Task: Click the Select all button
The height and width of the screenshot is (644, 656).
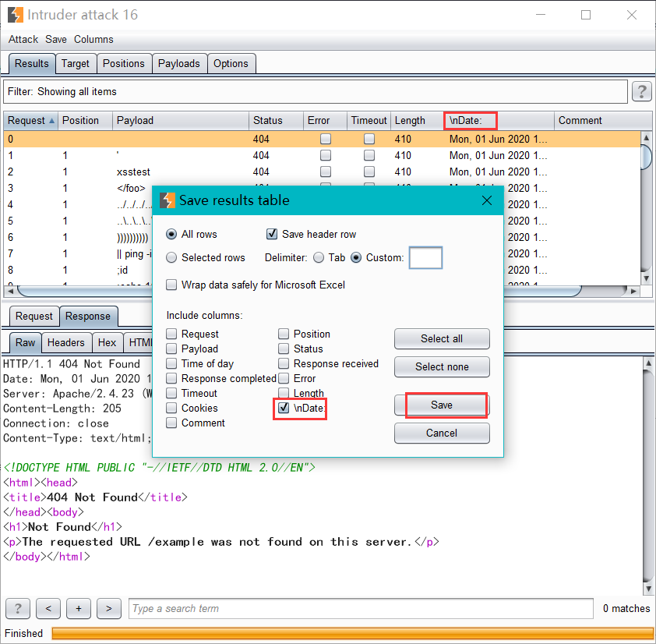Action: coord(442,338)
